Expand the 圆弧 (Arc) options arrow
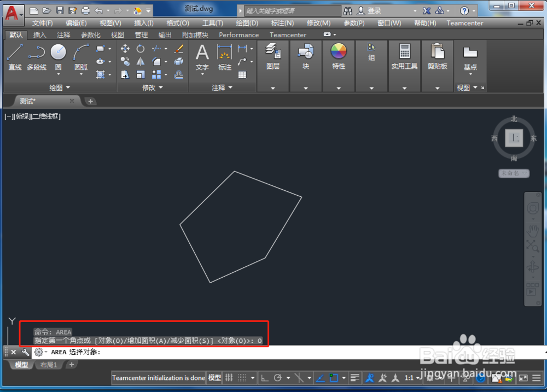Viewport: 547px width, 392px height. click(x=81, y=74)
